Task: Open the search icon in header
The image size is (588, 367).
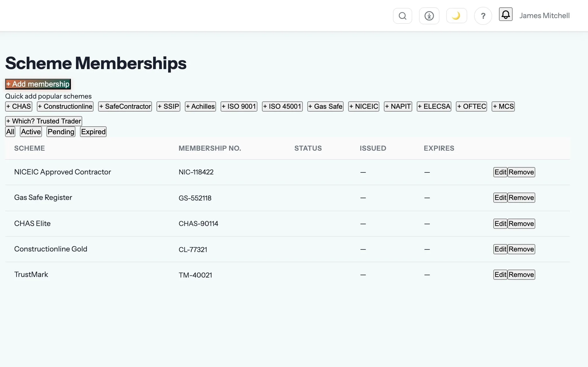Action: coord(402,16)
